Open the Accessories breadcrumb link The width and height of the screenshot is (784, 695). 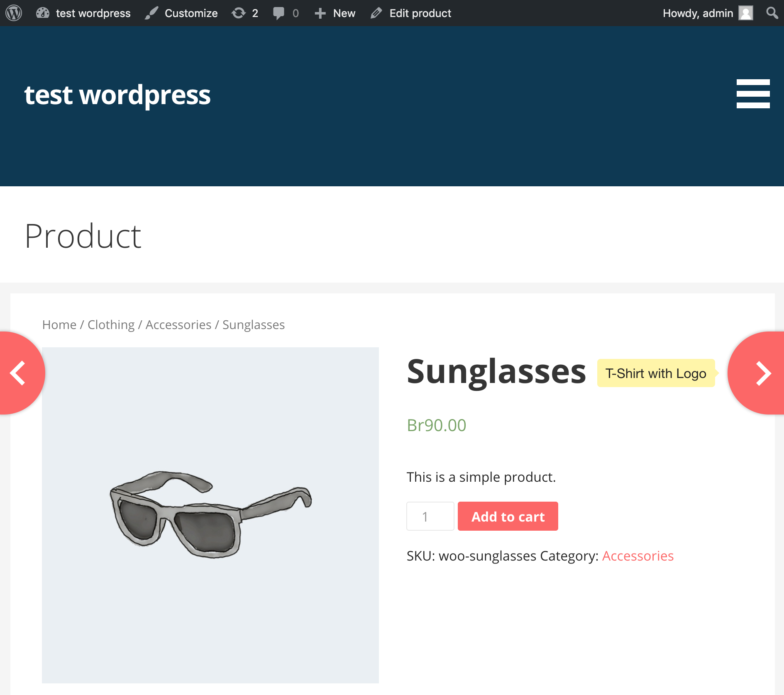click(x=178, y=324)
